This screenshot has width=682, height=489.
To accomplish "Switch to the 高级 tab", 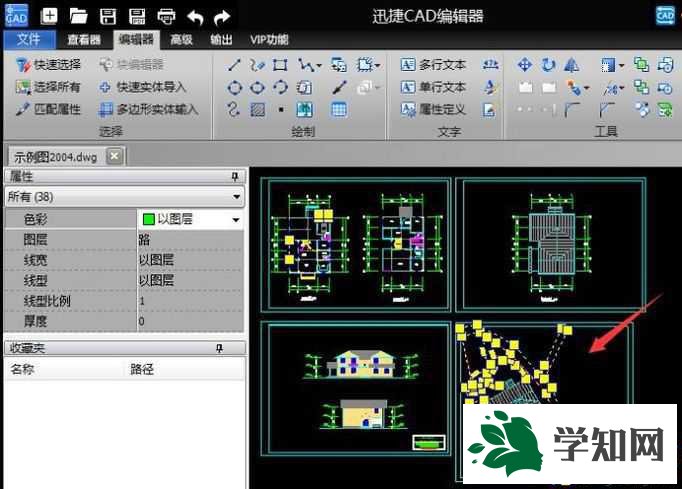I will (181, 40).
